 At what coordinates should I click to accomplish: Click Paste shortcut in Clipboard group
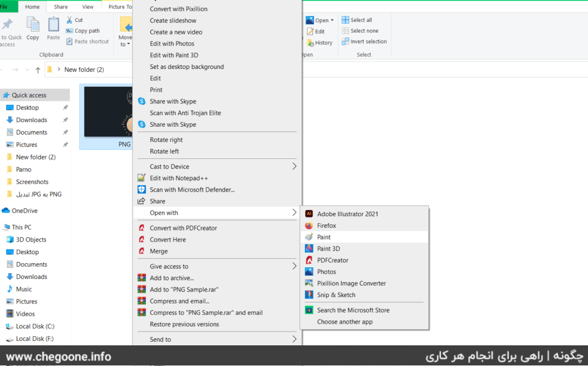87,41
